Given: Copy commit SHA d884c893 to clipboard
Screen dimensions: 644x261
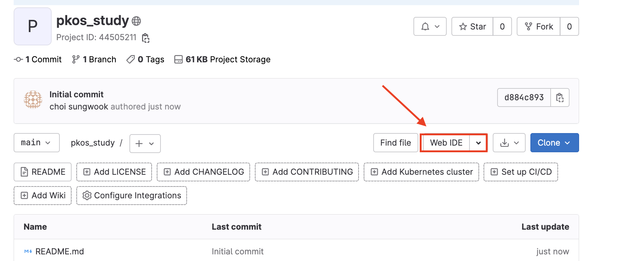Looking at the screenshot, I should tap(560, 98).
